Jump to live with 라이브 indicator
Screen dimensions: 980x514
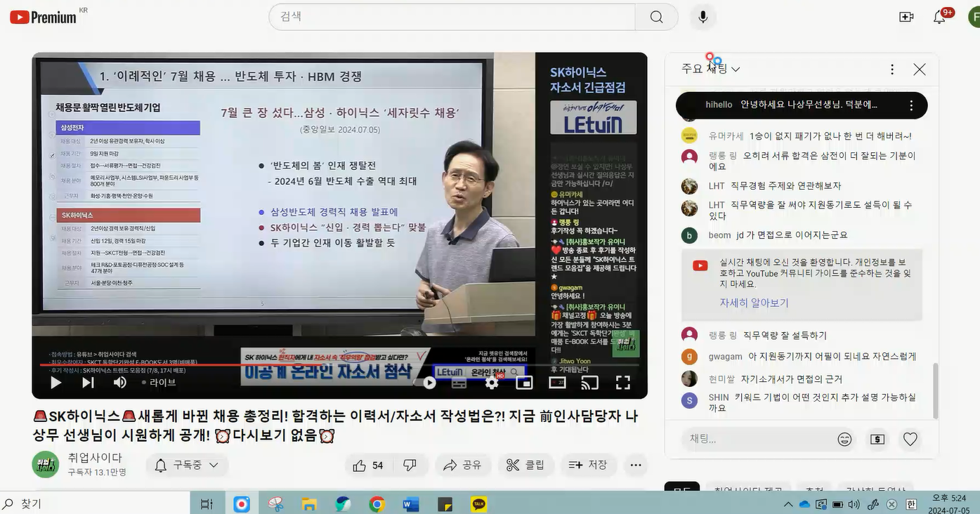159,383
